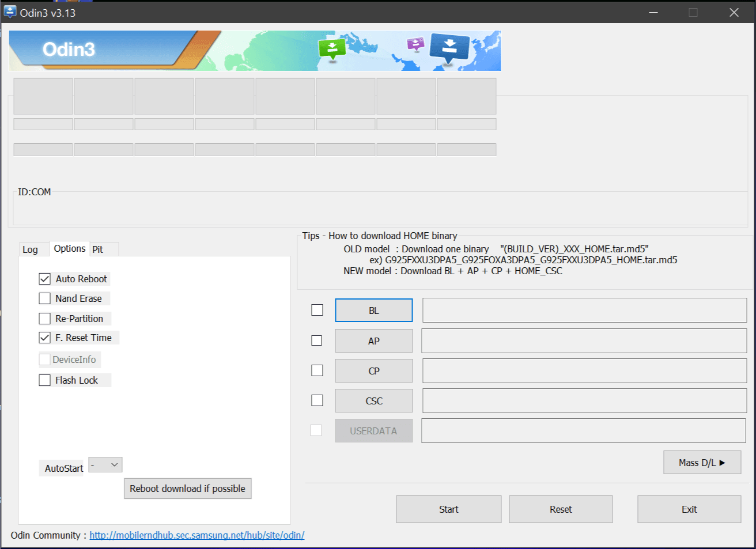Close the Odin3 window
Viewport: 756px width, 549px height.
point(734,13)
